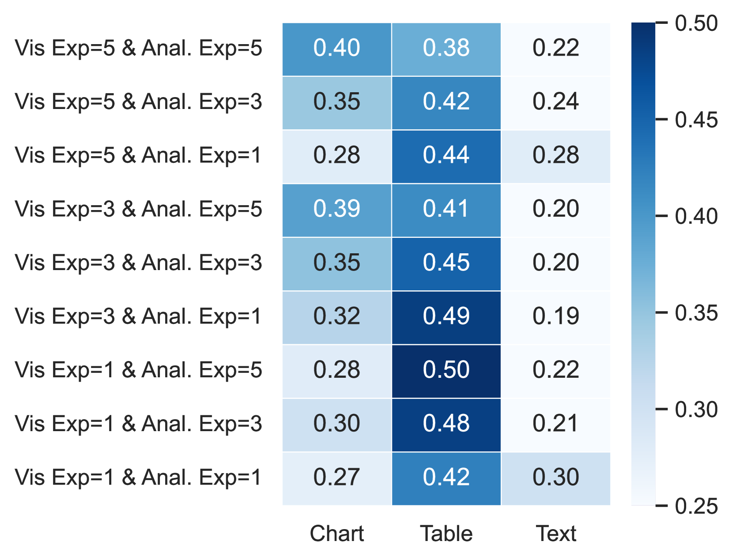Screen dimensions: 733x560
Task: Click the 0.50 cell in Table column
Action: pos(446,370)
